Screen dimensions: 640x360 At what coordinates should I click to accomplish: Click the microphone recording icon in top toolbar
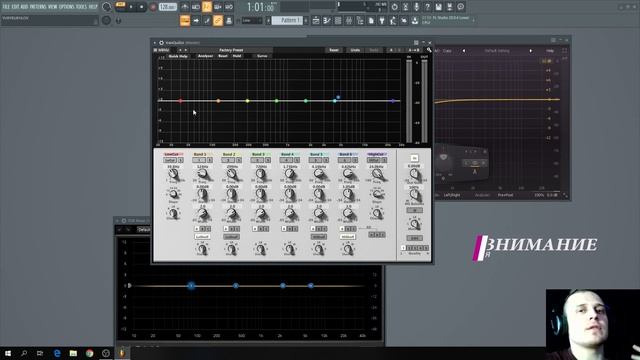416,7
